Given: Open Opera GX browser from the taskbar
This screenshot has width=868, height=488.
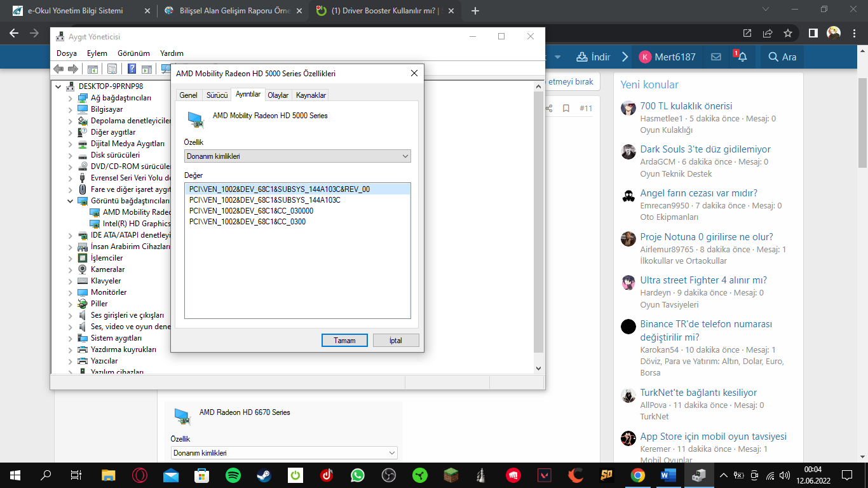Looking at the screenshot, I should pyautogui.click(x=140, y=475).
